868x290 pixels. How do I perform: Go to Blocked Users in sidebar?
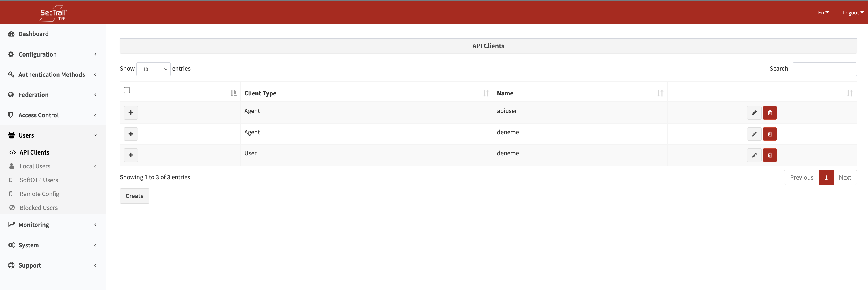pyautogui.click(x=38, y=208)
